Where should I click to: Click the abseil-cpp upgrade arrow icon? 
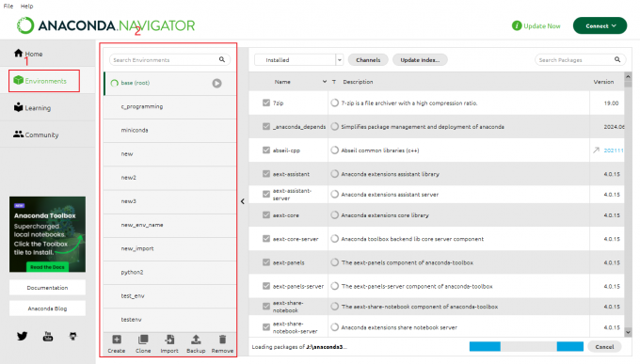click(597, 150)
